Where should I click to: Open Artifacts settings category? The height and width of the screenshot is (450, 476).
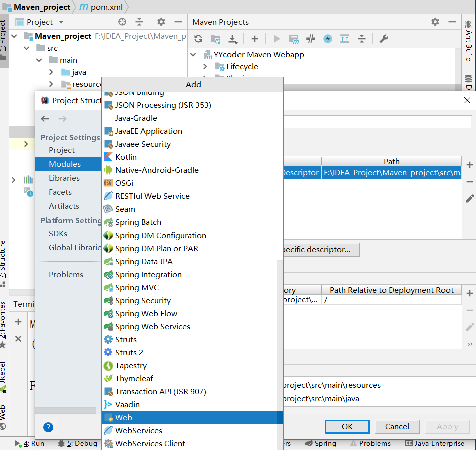tap(64, 206)
